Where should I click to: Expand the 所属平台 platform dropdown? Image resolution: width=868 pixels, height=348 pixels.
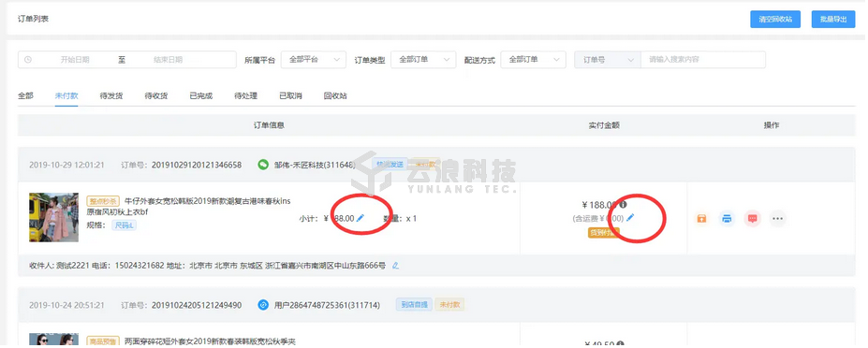pyautogui.click(x=314, y=60)
